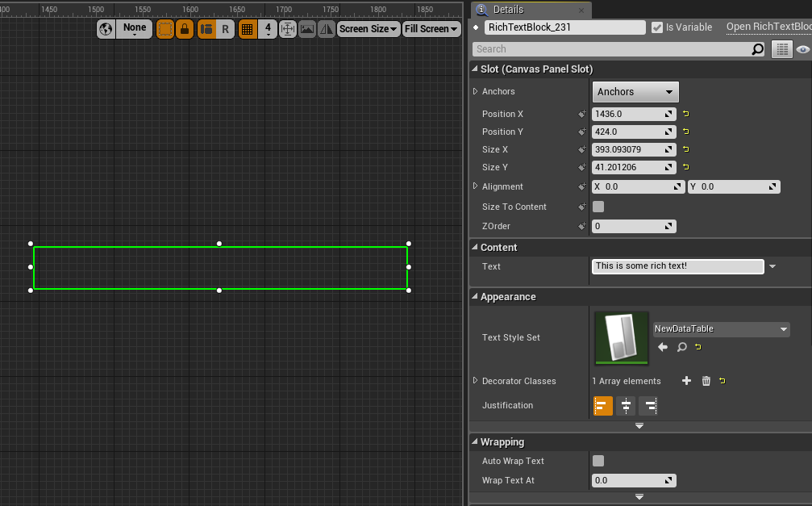Open the Fill Screen dropdown
Image resolution: width=812 pixels, height=506 pixels.
click(431, 28)
